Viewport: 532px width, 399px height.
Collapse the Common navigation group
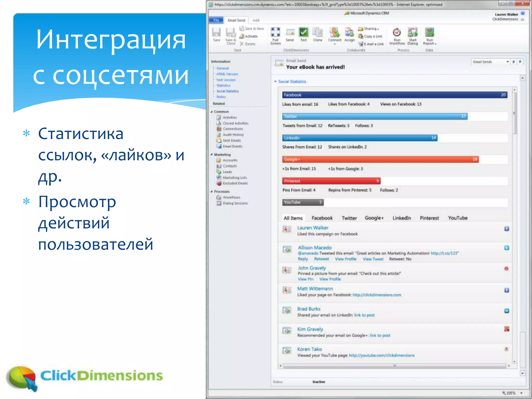click(x=211, y=112)
